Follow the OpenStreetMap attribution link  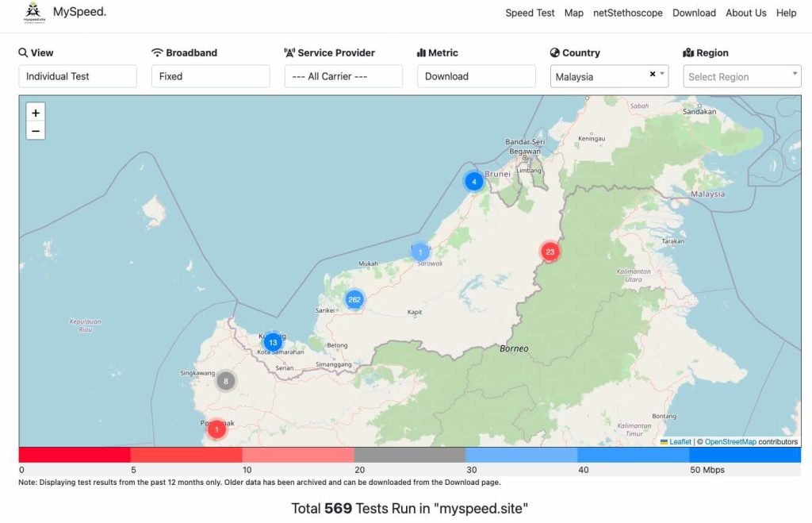730,442
